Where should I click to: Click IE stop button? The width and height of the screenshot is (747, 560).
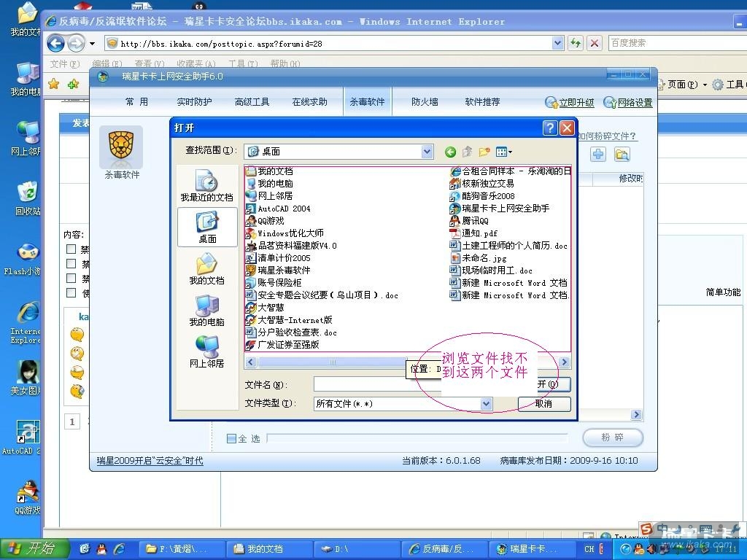tap(594, 43)
